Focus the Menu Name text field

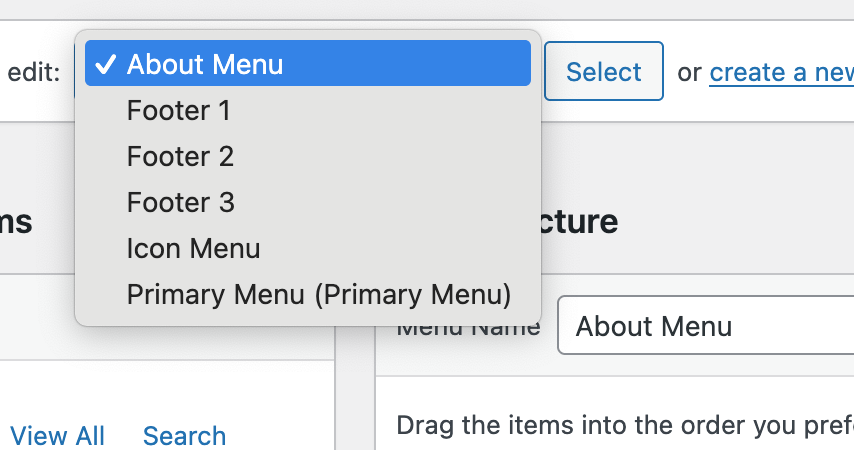(x=705, y=326)
